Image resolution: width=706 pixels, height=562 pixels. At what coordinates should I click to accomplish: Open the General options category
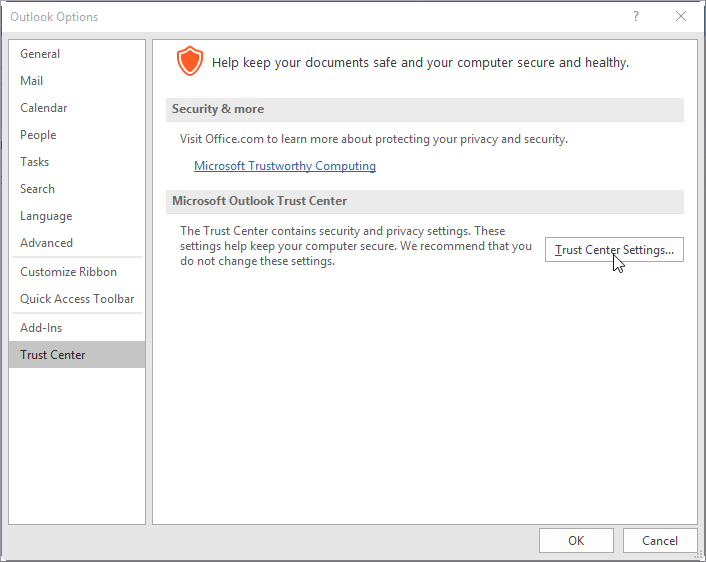coord(77,54)
